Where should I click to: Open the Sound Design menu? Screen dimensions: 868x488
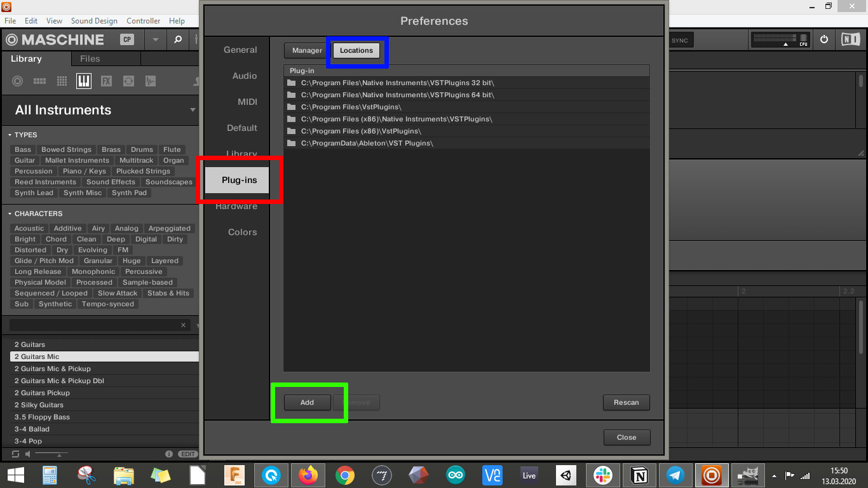[x=94, y=21]
